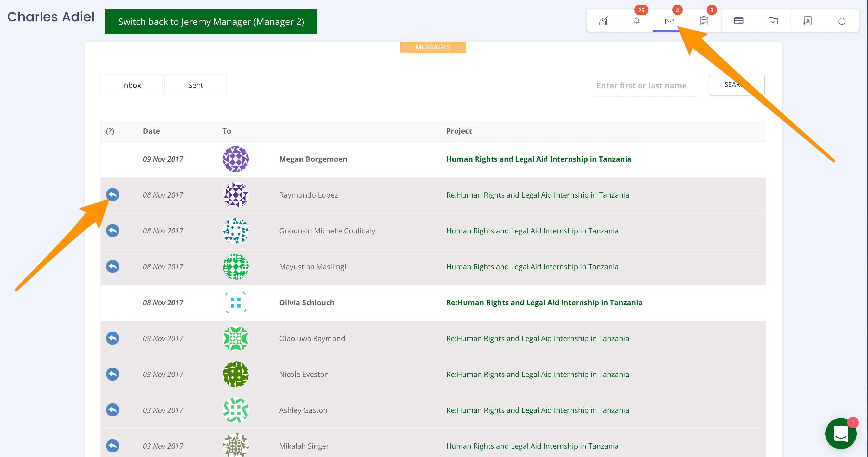Click reply arrow on Raymundo Lopez row
868x457 pixels.
[113, 195]
